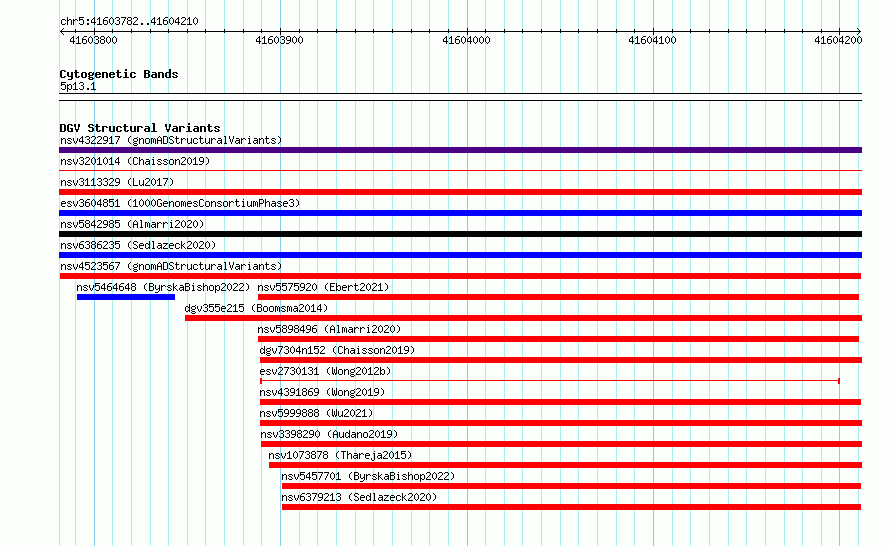Select the thin esv2730131 variant line

tap(550, 381)
